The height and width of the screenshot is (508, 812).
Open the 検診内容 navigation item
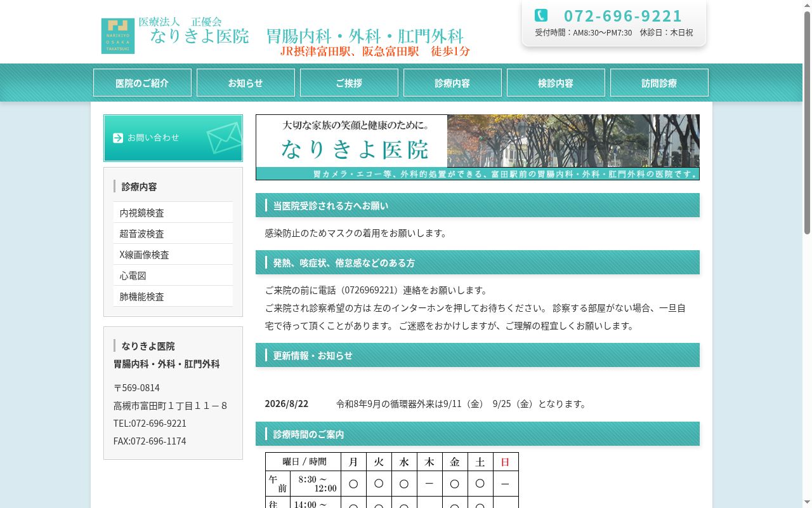[556, 83]
